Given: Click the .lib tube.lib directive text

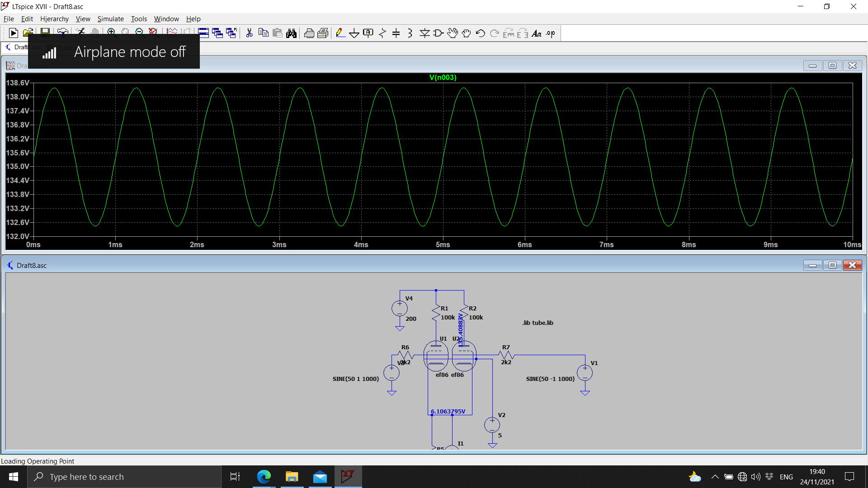Looking at the screenshot, I should tap(538, 323).
